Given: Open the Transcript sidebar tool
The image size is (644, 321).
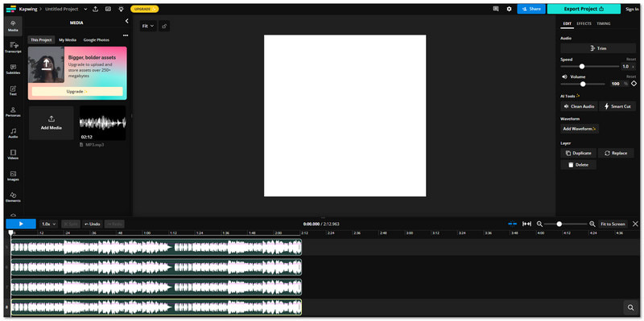Looking at the screenshot, I should pyautogui.click(x=13, y=47).
